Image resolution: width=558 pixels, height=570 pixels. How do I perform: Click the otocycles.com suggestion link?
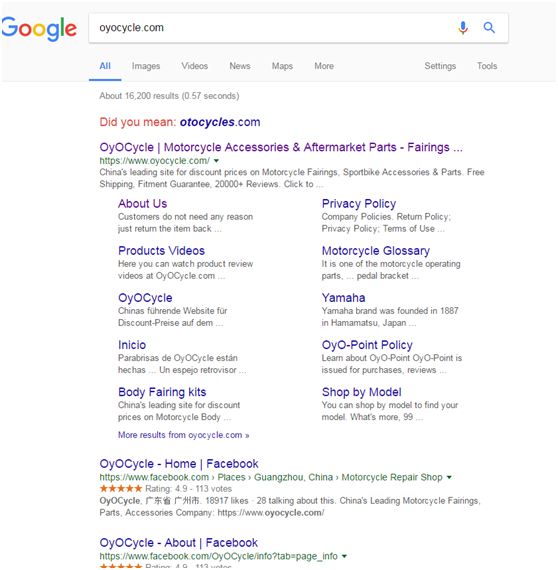[x=220, y=122]
